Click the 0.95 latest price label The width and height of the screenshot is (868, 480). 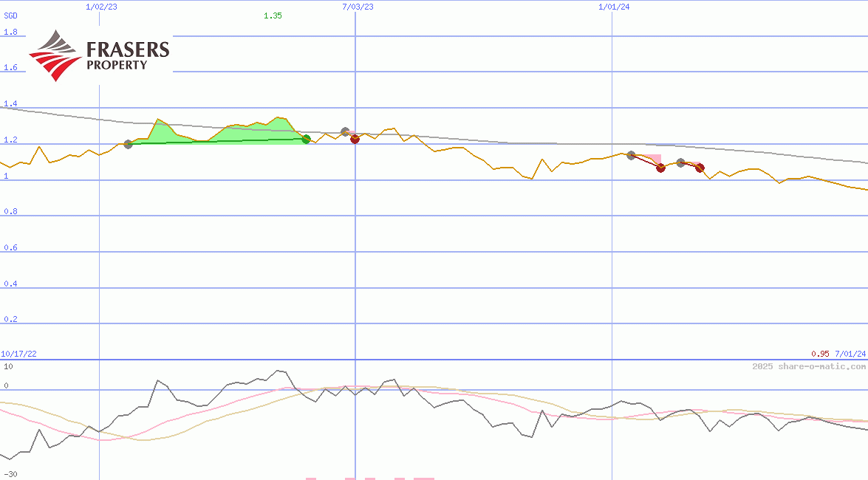click(820, 354)
